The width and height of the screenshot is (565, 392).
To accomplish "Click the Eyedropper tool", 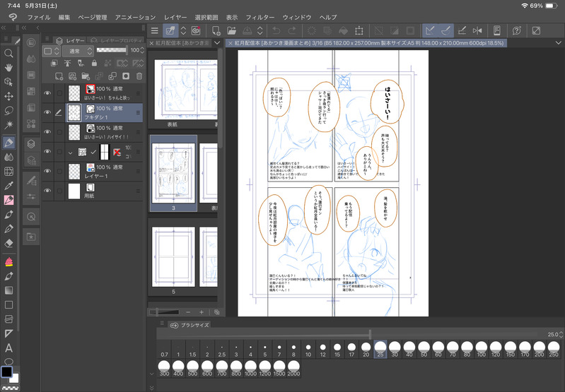I will click(9, 185).
